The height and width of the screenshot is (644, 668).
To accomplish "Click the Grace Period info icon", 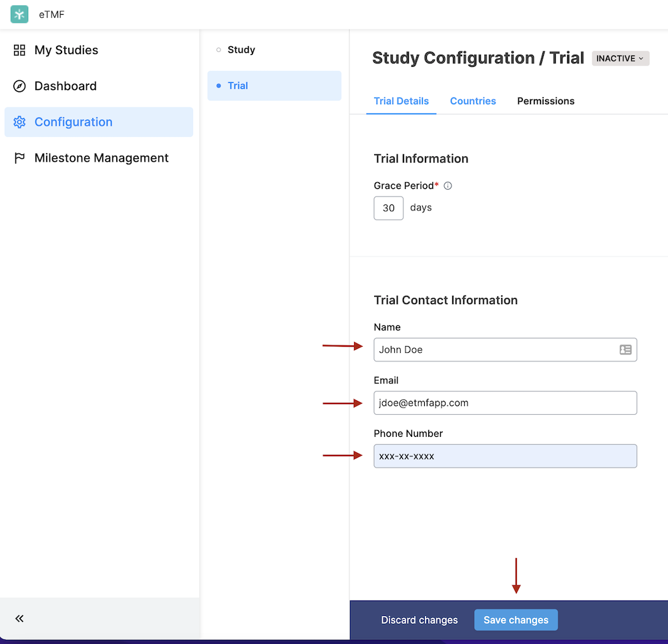I will click(448, 186).
